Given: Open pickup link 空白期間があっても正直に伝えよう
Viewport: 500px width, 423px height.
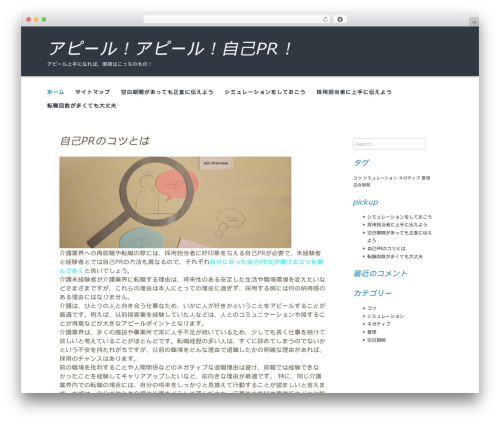Looking at the screenshot, I should (399, 236).
